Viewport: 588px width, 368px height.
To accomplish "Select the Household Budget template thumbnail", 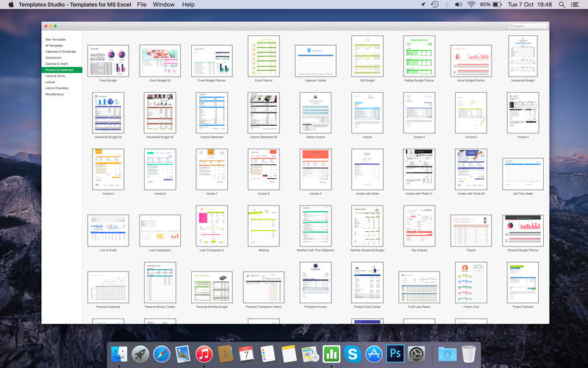I will tap(523, 57).
